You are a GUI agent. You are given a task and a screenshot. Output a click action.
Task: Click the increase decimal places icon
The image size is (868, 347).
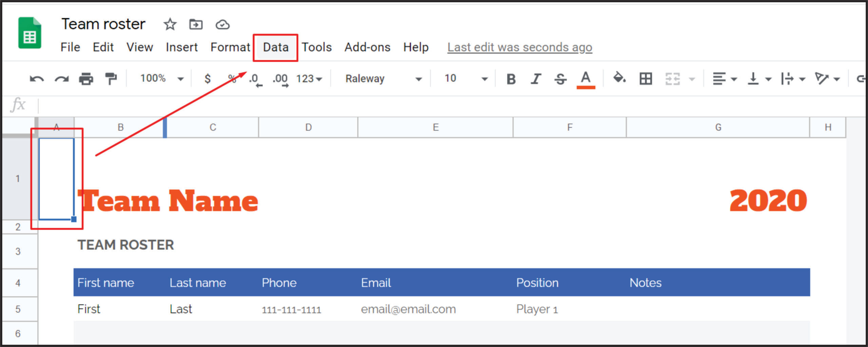(x=280, y=78)
